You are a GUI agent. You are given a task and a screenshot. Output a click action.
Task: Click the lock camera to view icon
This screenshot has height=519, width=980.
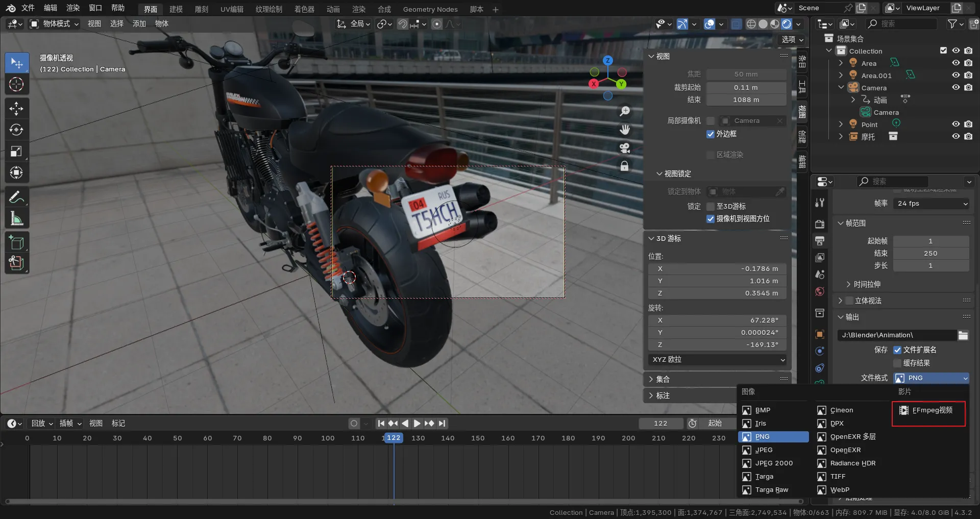tap(624, 166)
